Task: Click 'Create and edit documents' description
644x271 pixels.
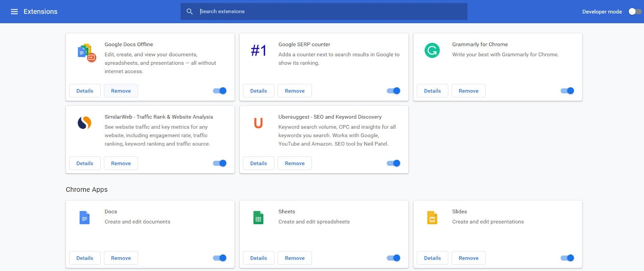Action: tap(137, 222)
